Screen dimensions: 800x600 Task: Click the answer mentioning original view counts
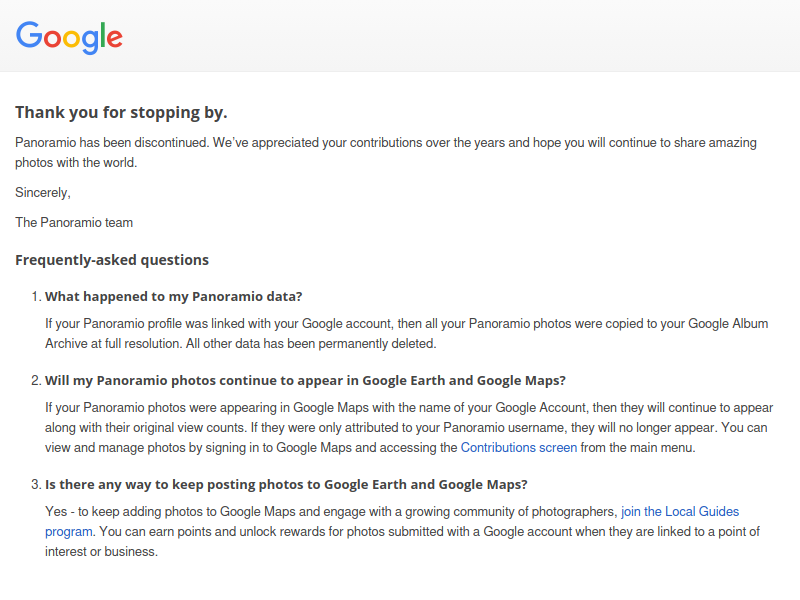coord(409,428)
